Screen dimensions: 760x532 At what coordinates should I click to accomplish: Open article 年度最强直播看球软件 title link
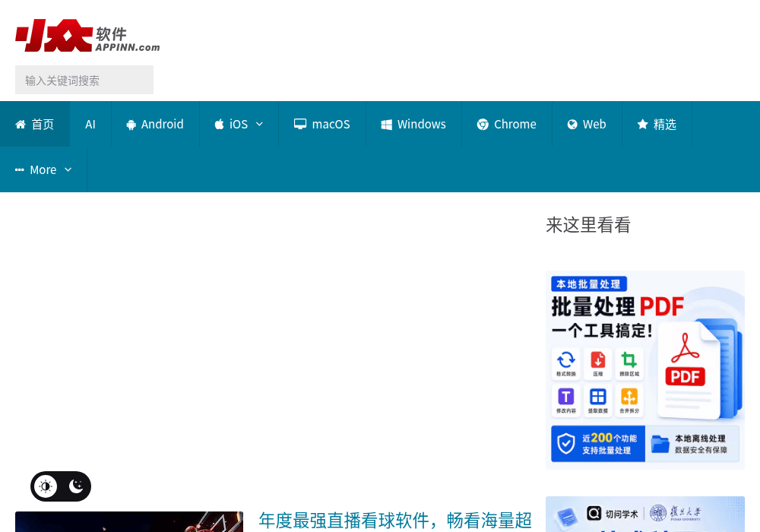coord(395,521)
